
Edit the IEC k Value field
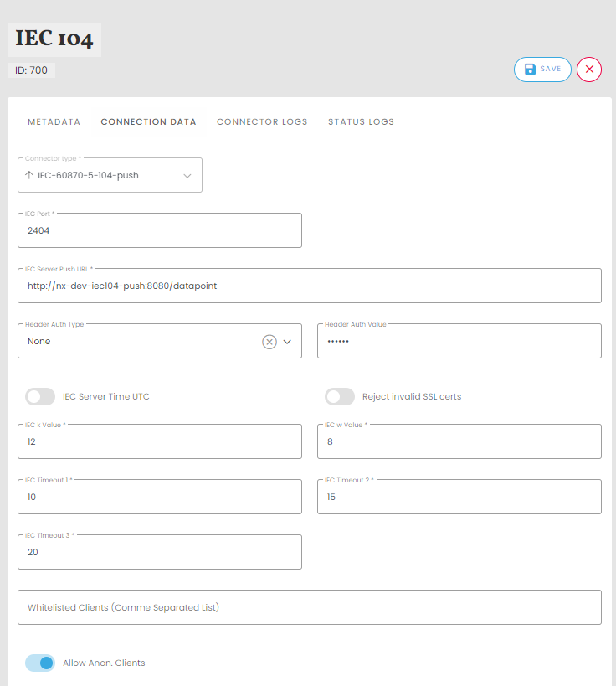pyautogui.click(x=159, y=442)
